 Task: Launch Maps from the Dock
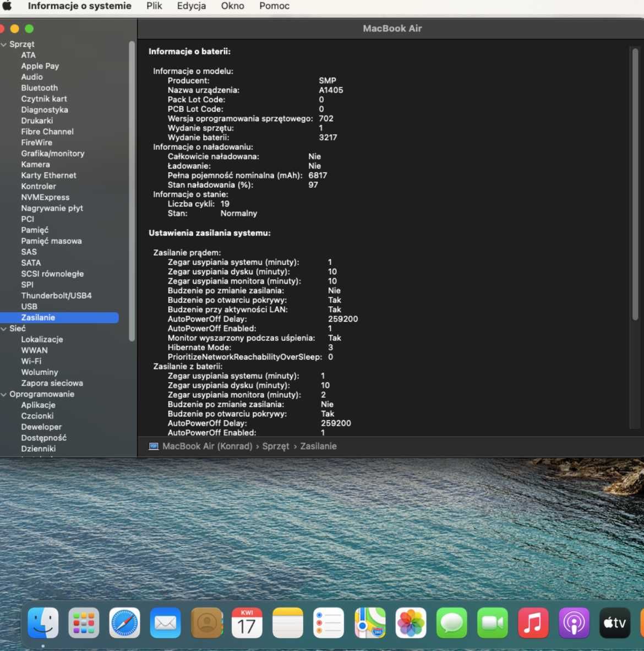[x=370, y=623]
